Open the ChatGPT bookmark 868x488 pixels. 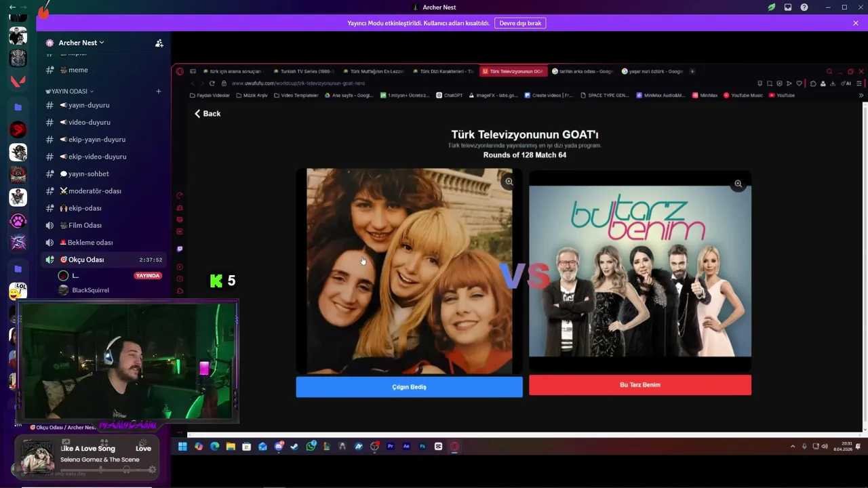tap(450, 96)
